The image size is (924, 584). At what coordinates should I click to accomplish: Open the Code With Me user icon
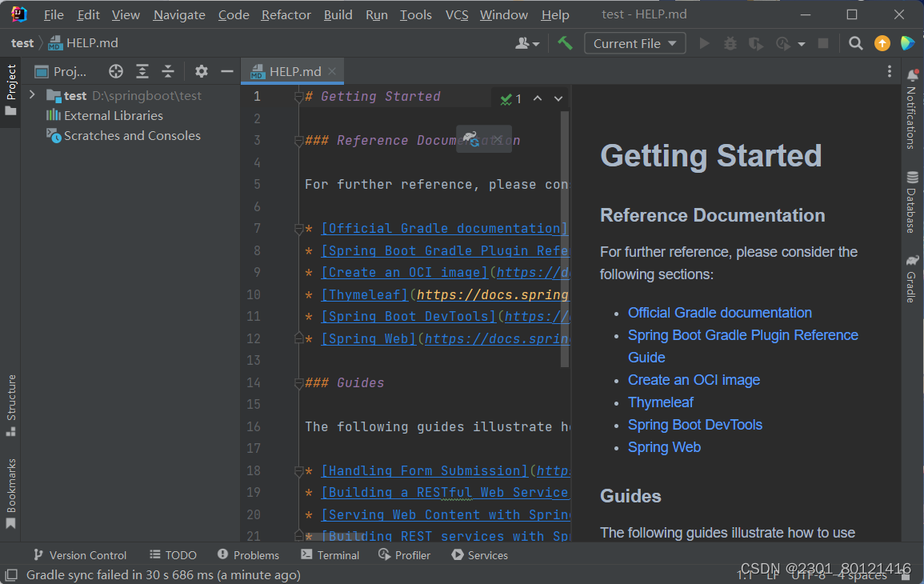point(522,43)
